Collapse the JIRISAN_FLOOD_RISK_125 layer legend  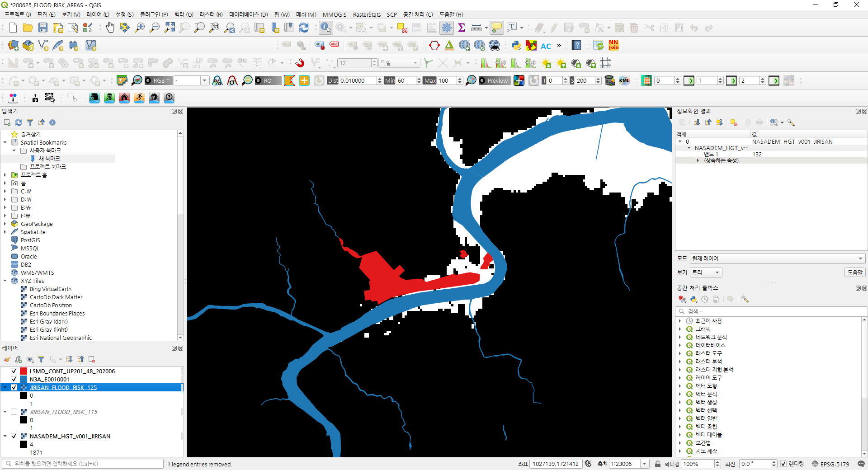pos(5,387)
